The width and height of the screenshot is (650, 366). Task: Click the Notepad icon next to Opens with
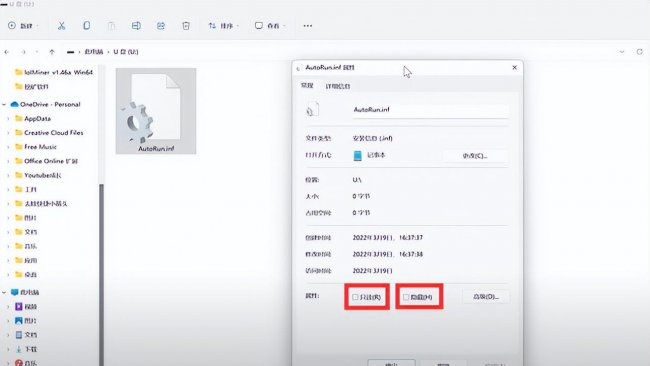[357, 155]
